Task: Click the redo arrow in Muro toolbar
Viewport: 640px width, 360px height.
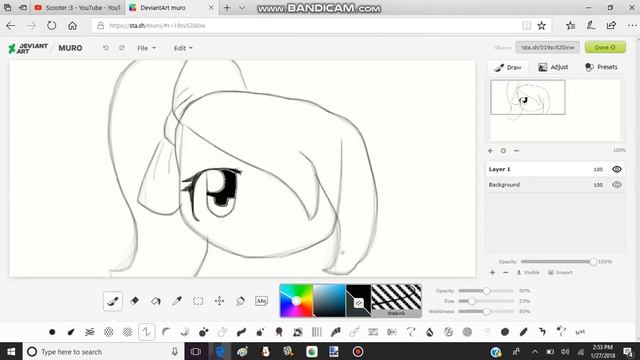Action: tap(122, 48)
